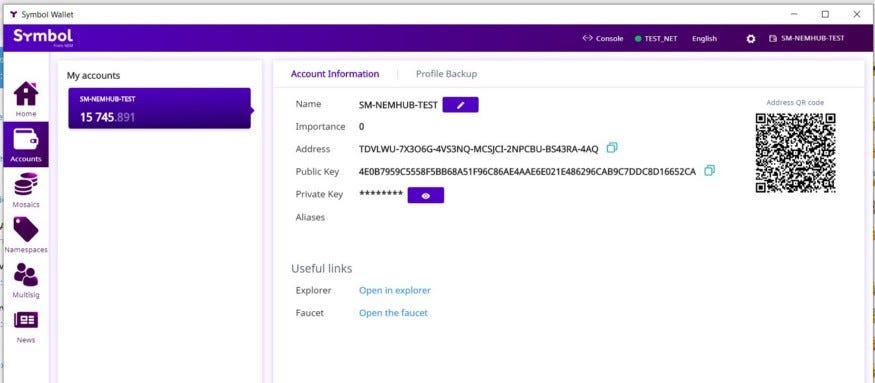This screenshot has height=383, width=875.
Task: Click the My accounts heading
Action: pos(93,75)
